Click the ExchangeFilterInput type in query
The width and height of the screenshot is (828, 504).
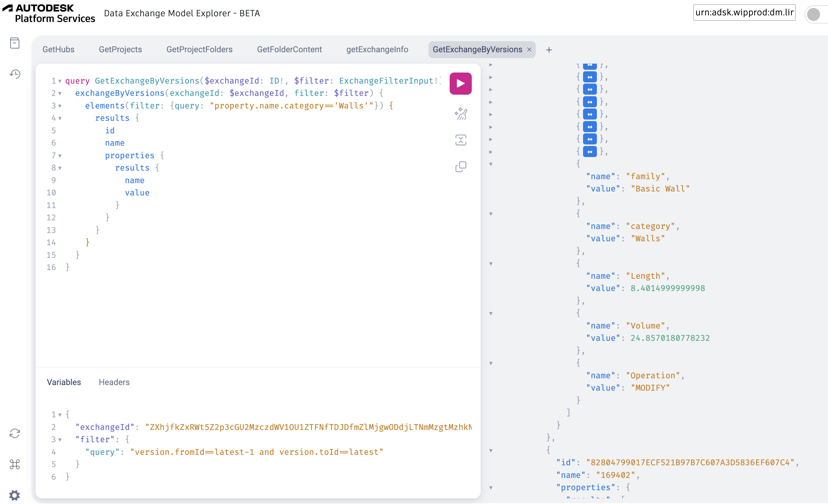[x=386, y=81]
